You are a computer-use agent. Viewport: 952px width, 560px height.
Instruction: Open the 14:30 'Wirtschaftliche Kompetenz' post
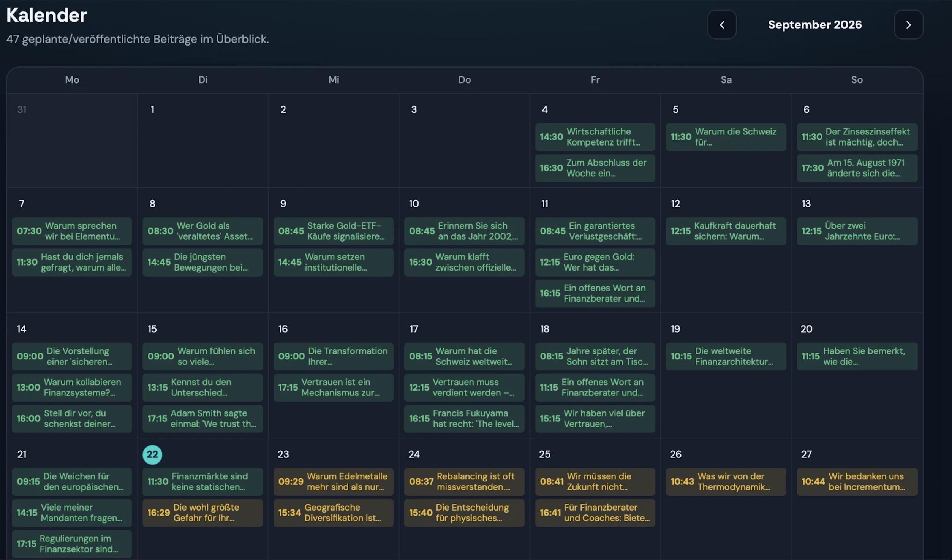(595, 137)
